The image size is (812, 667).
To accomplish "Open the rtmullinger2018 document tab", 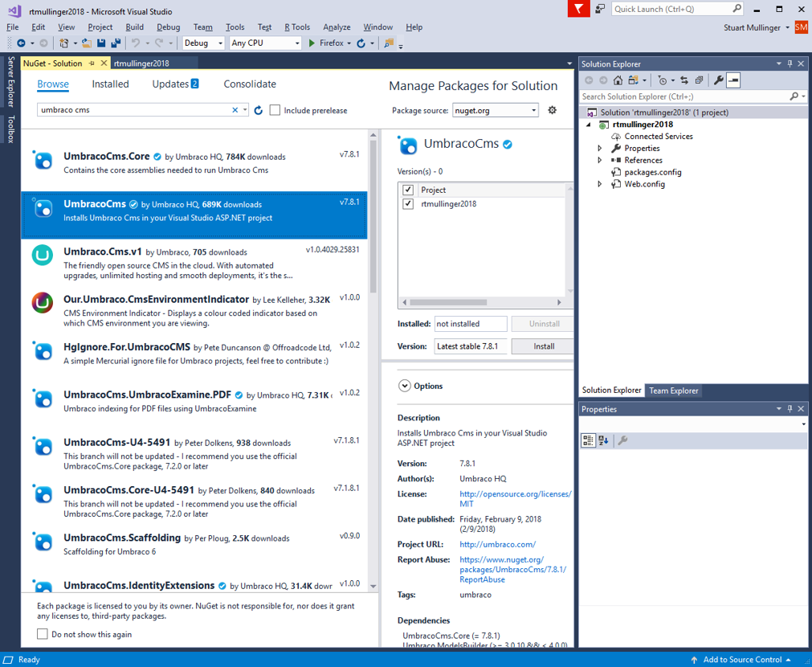I will 141,63.
